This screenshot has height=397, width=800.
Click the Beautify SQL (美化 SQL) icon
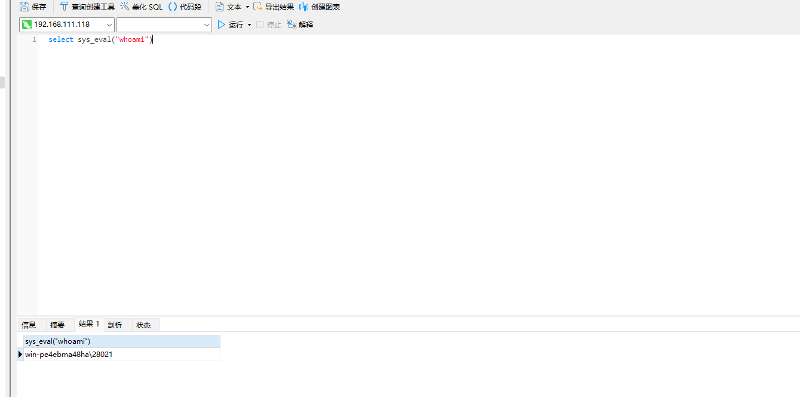[x=124, y=7]
